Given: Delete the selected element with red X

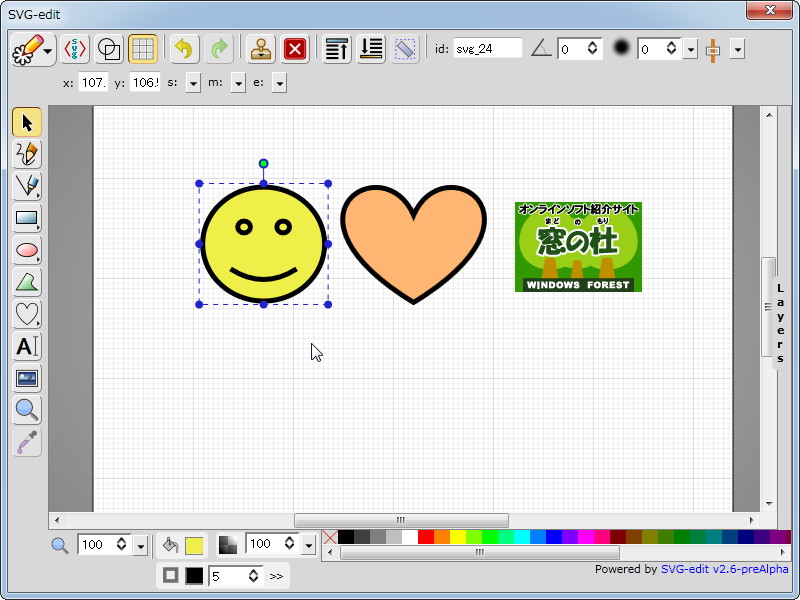Looking at the screenshot, I should click(x=294, y=48).
